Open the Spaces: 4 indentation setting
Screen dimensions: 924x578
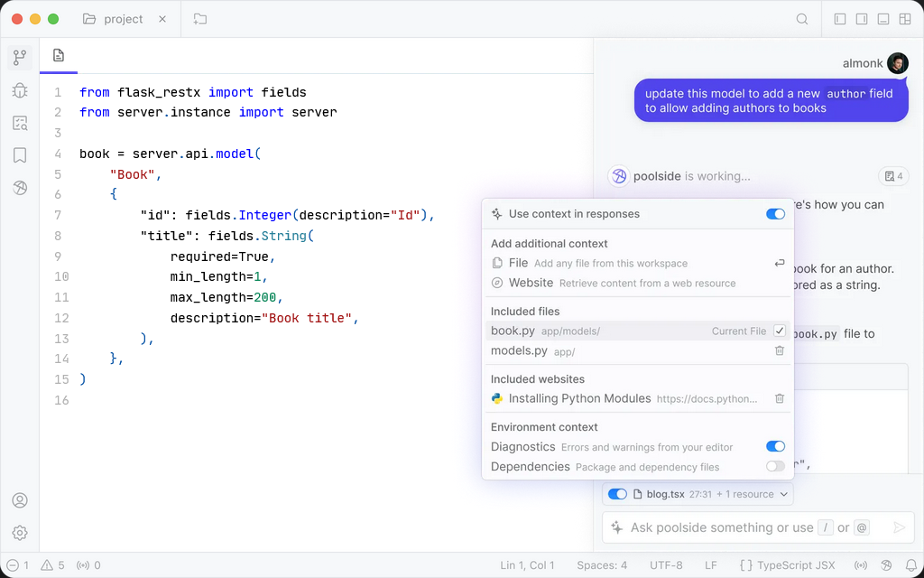coord(602,564)
